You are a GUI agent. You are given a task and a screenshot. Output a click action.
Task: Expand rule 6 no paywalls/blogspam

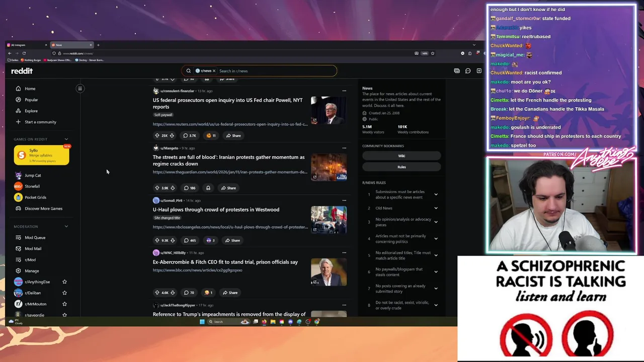(x=436, y=272)
